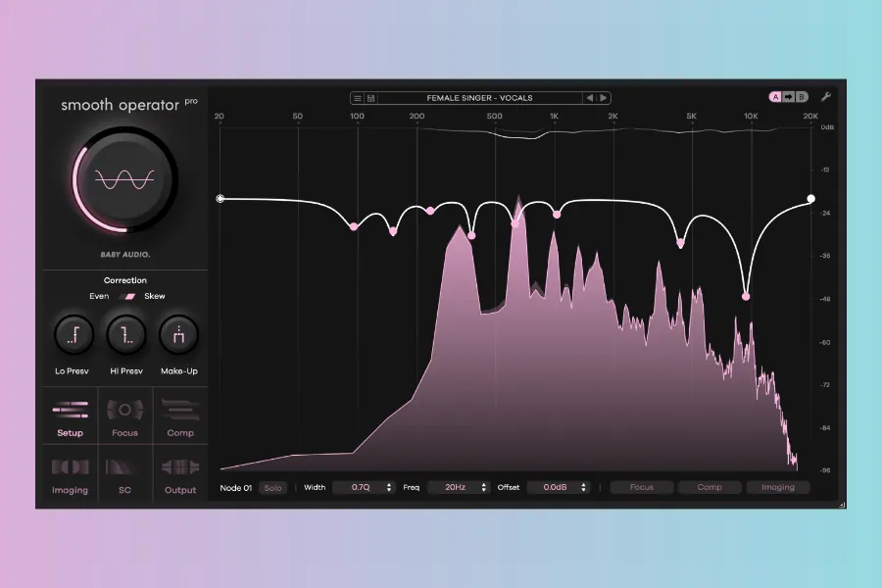Switch to the A state
Screen dimensions: 882x588
click(776, 97)
